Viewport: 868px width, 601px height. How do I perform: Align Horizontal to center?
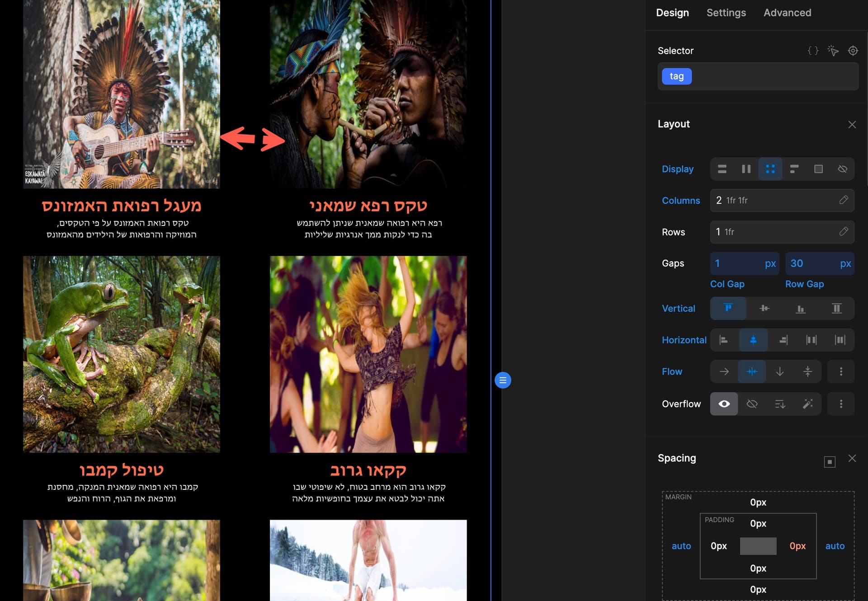pos(753,340)
